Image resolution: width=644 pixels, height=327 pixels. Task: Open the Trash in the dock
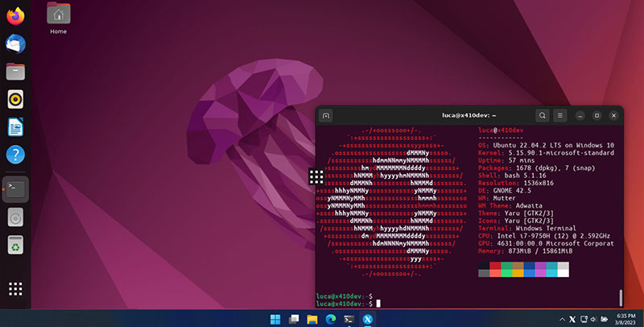tap(15, 245)
